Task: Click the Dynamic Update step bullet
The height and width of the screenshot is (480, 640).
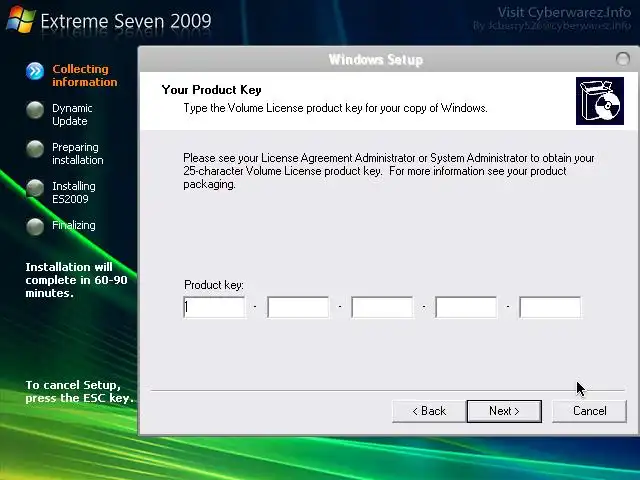Action: pyautogui.click(x=35, y=110)
